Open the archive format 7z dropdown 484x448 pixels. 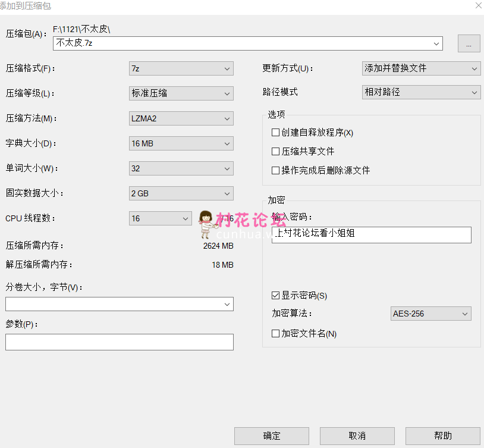pos(181,68)
